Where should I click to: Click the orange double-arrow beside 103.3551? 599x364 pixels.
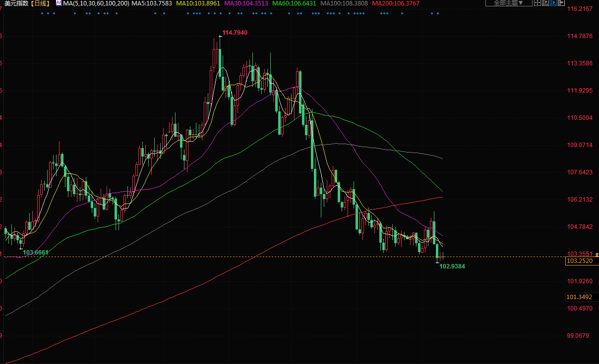596,254
